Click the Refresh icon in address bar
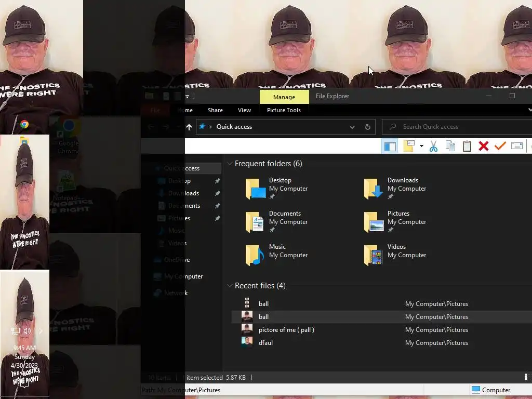Screen dimensions: 532x399 (x=367, y=127)
